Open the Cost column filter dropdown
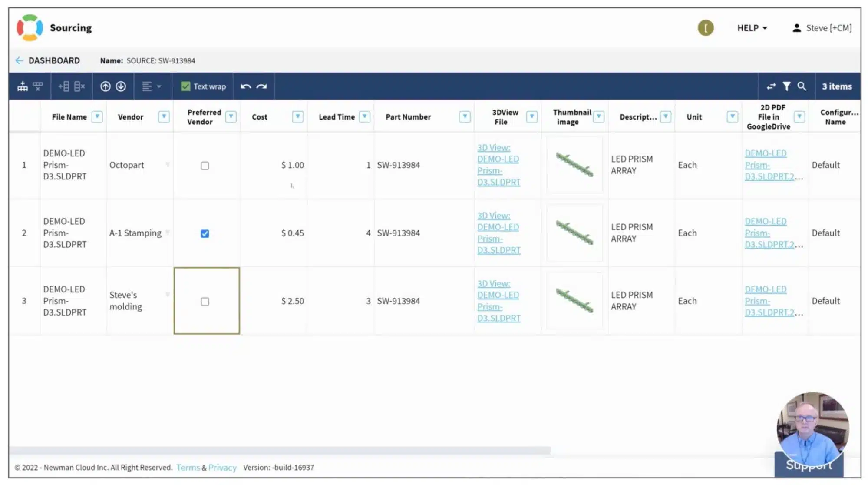The image size is (868, 485). [x=297, y=116]
